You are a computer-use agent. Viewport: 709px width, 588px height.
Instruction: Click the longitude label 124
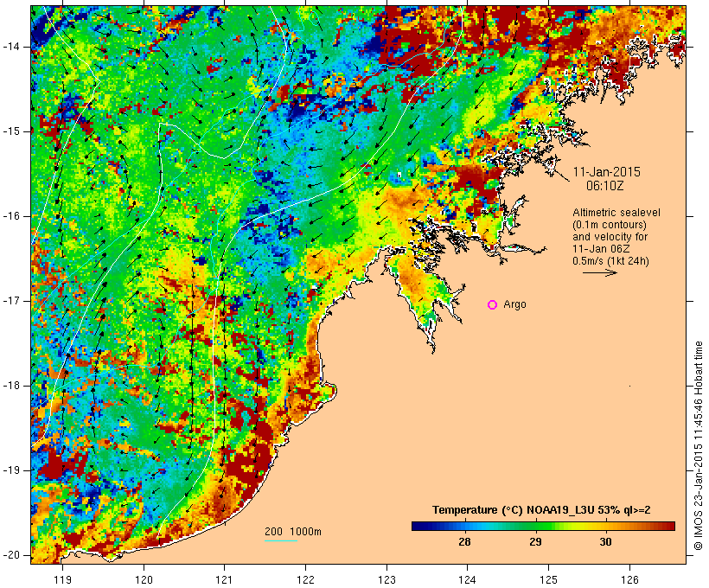coord(468,579)
